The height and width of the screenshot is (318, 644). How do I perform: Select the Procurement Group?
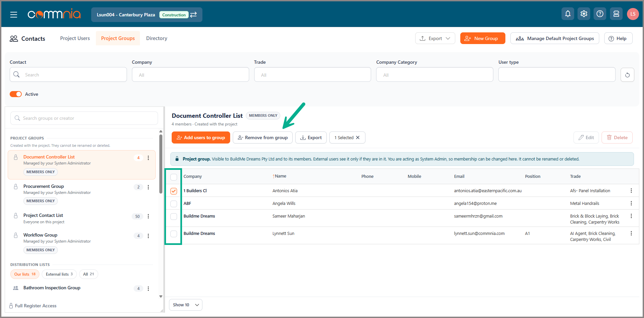[x=82, y=194]
